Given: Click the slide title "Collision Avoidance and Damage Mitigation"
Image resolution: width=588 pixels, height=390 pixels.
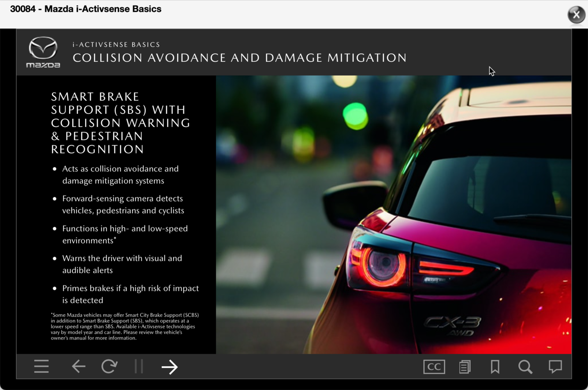Looking at the screenshot, I should pyautogui.click(x=239, y=58).
